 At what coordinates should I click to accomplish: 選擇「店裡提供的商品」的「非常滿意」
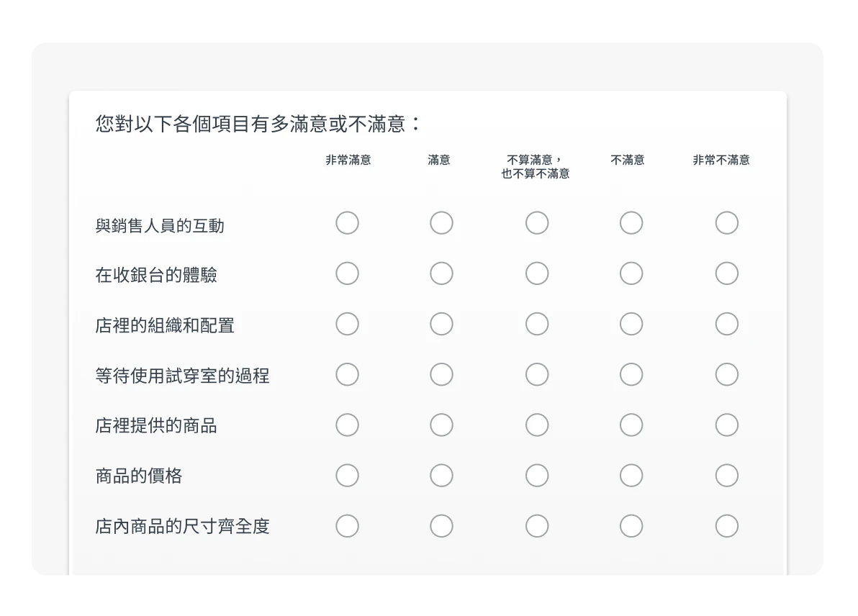348,425
